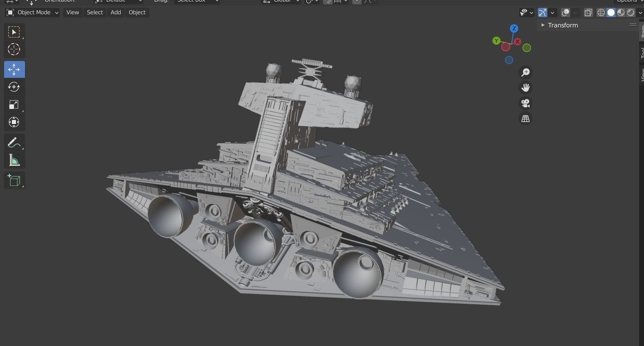Click the hand pan view button
This screenshot has height=346, width=644.
(525, 88)
